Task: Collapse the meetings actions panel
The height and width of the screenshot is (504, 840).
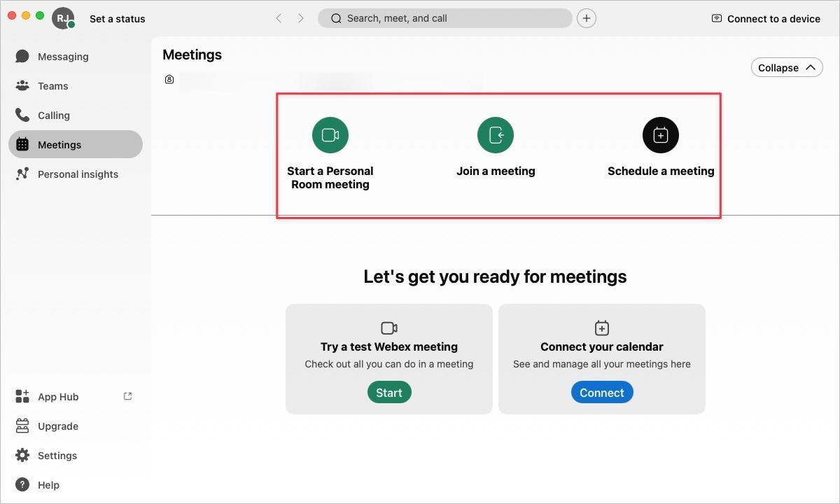Action: pos(786,68)
